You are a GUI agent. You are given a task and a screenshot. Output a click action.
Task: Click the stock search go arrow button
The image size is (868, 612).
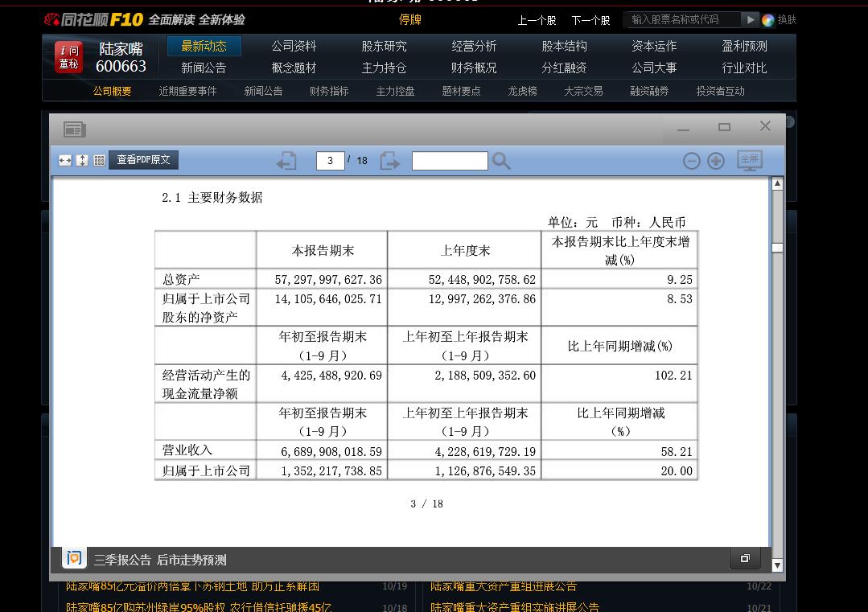[x=750, y=20]
